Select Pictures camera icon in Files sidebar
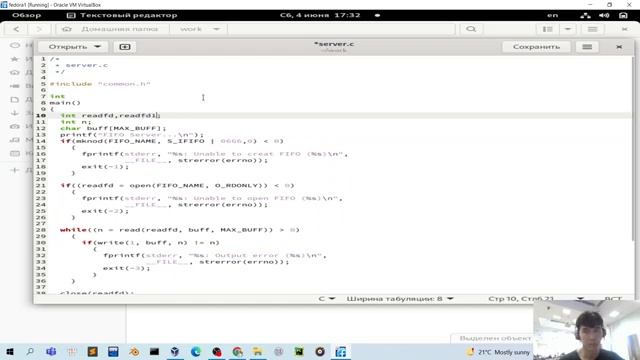Image resolution: width=640 pixels, height=360 pixels. [x=15, y=126]
